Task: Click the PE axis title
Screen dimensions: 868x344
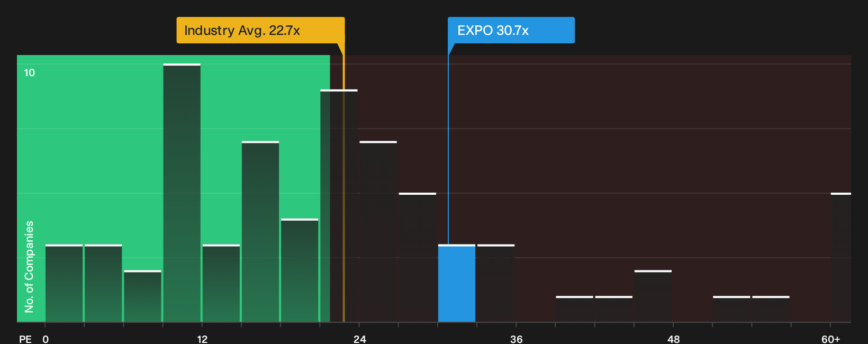Action: pos(25,339)
